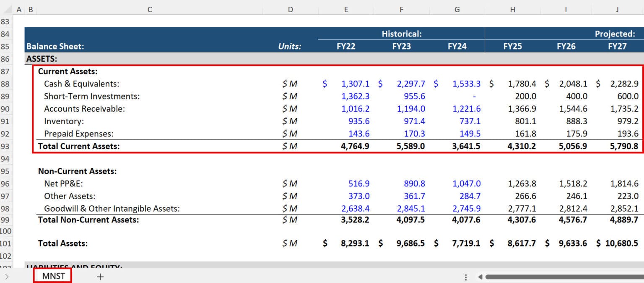Click the Historical header above FY columns
Screen dimensions: 644x283
401,34
